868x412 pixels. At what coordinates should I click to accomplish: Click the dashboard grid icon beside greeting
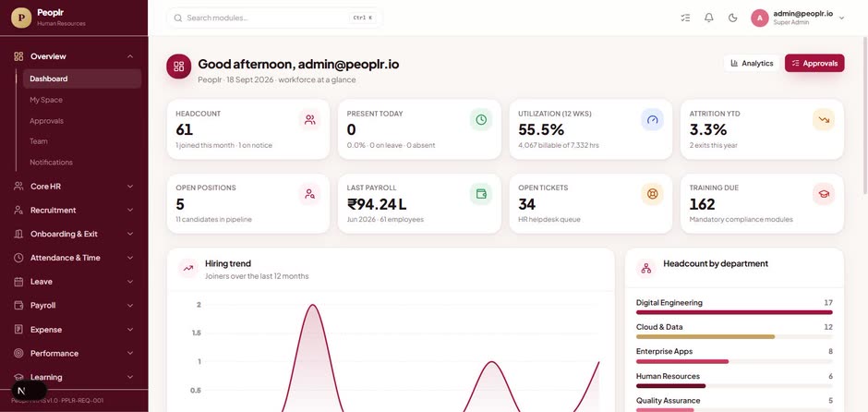click(179, 67)
